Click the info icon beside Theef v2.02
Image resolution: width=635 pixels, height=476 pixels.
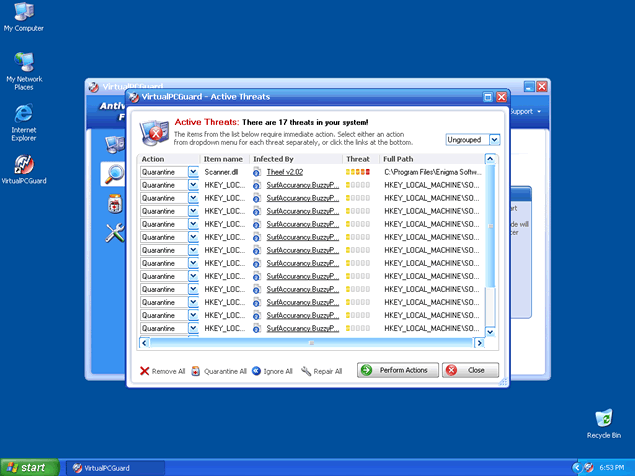tap(256, 172)
